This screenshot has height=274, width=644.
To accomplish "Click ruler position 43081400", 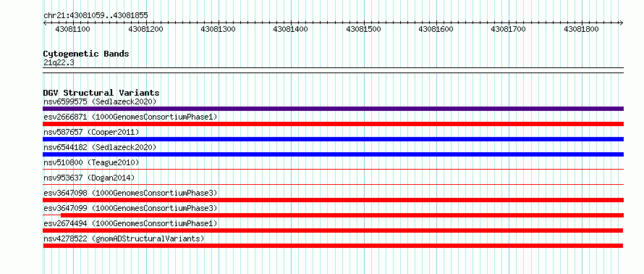I will coord(290,29).
